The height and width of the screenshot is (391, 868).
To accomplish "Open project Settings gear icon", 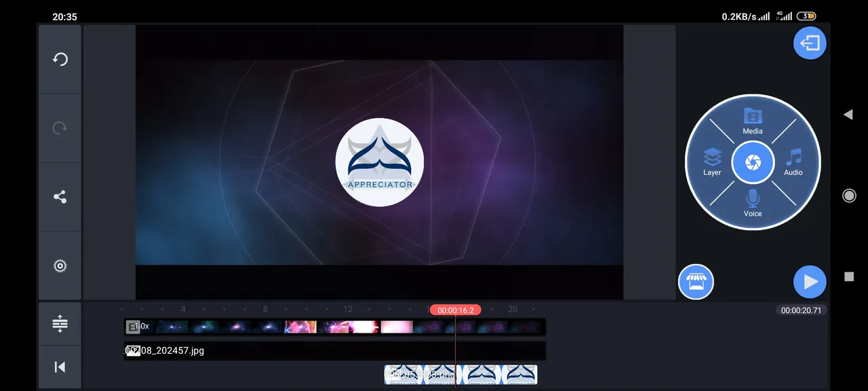I will point(60,266).
